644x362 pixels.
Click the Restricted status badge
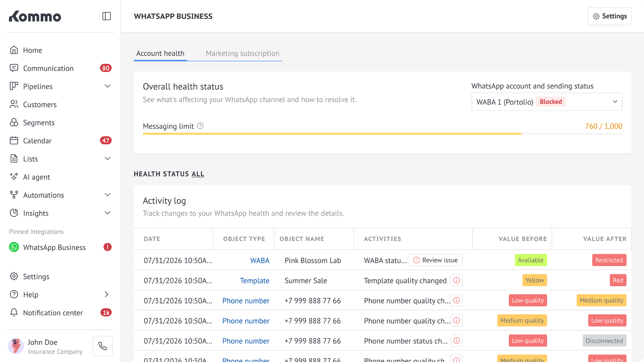pyautogui.click(x=609, y=260)
